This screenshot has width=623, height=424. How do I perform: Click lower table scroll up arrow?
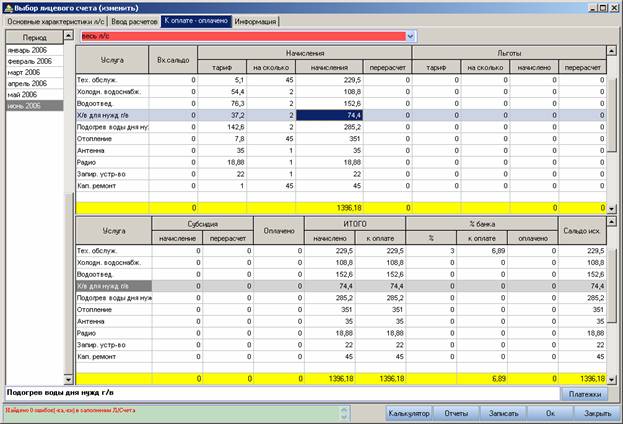[x=611, y=221]
